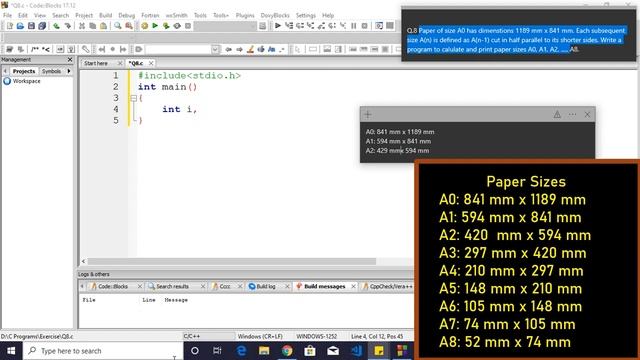Open Microsoft Edge from the taskbar
The image size is (640, 360).
241,351
